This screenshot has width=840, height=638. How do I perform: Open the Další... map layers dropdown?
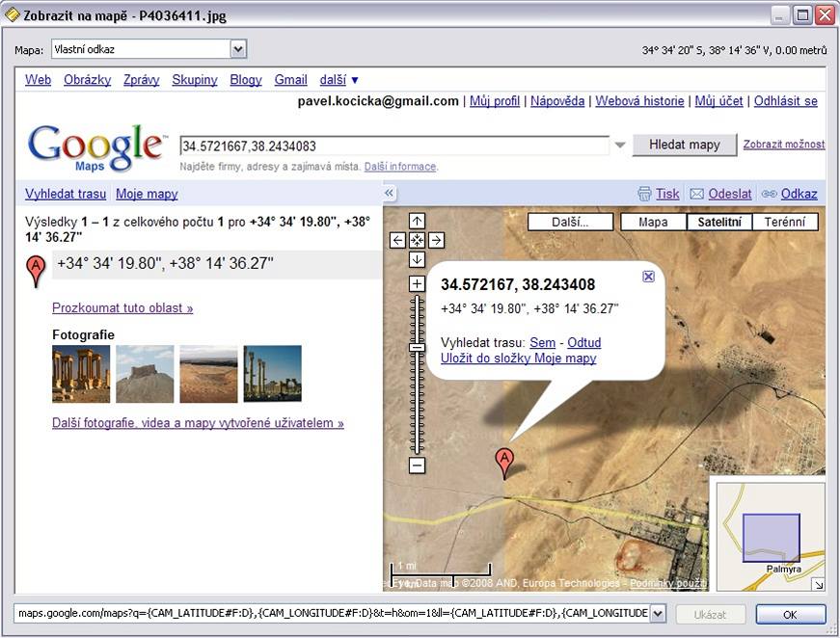coord(570,222)
